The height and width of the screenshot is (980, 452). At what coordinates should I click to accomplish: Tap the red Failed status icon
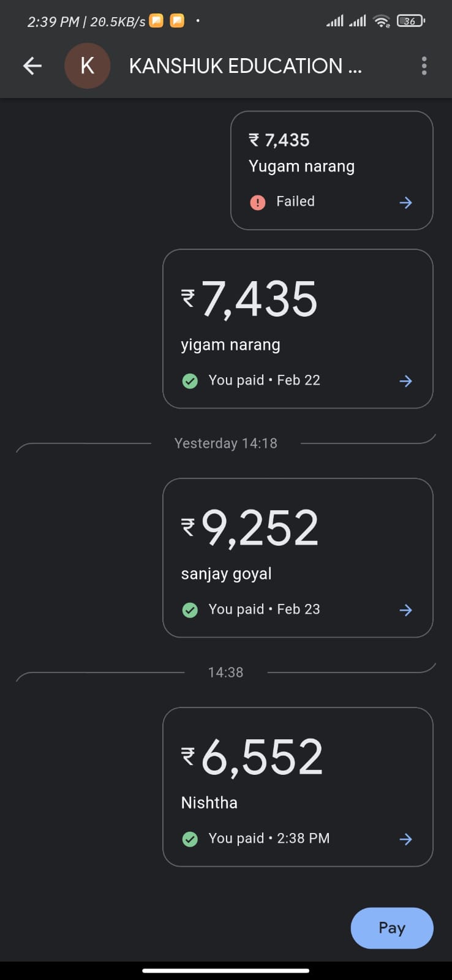click(258, 202)
